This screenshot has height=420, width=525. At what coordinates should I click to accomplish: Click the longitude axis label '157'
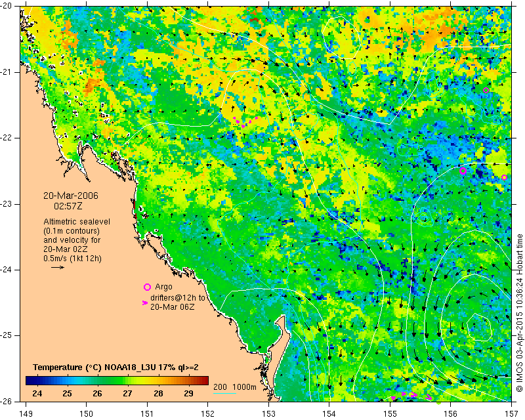coord(512,413)
